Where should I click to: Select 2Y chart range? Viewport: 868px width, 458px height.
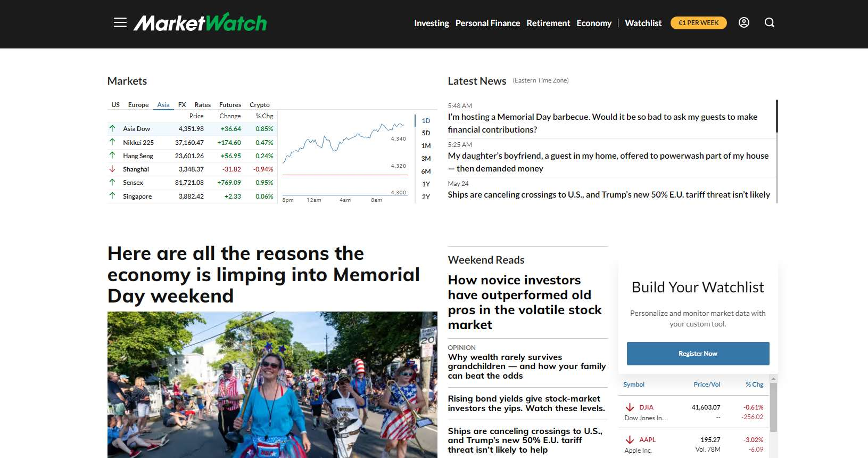pyautogui.click(x=426, y=197)
